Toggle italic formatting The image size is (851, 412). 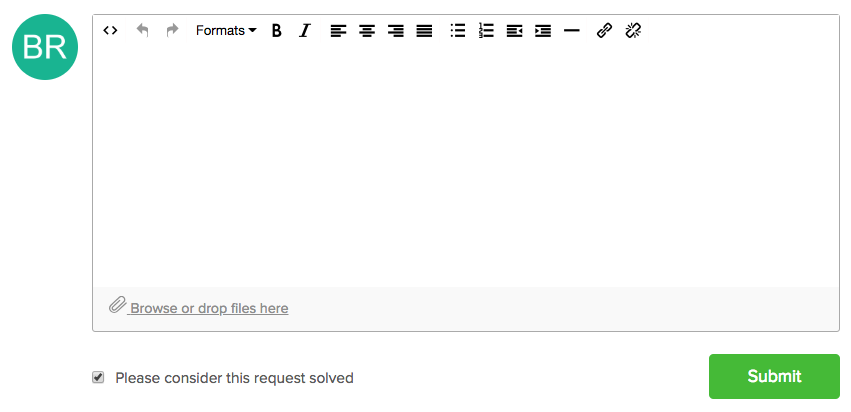point(305,30)
